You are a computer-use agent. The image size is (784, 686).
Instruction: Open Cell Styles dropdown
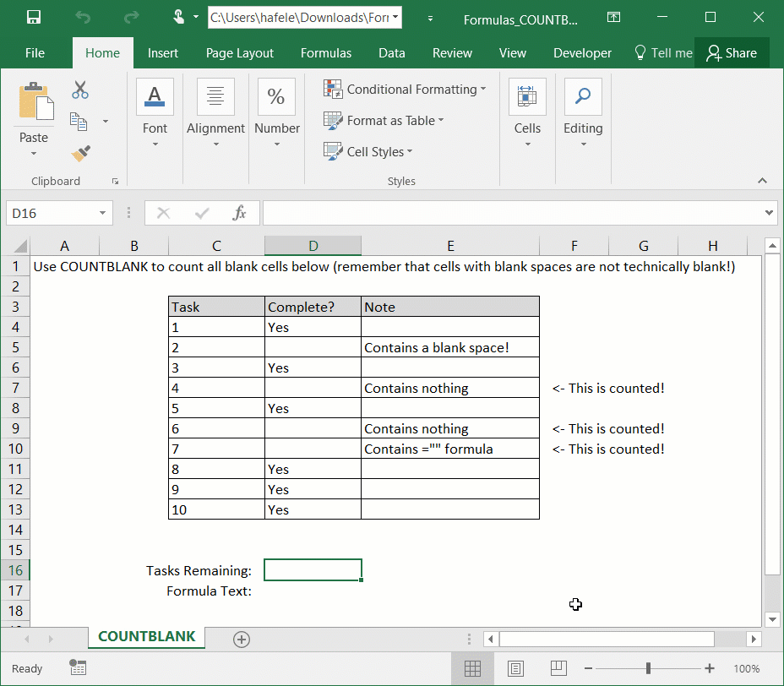pos(368,151)
